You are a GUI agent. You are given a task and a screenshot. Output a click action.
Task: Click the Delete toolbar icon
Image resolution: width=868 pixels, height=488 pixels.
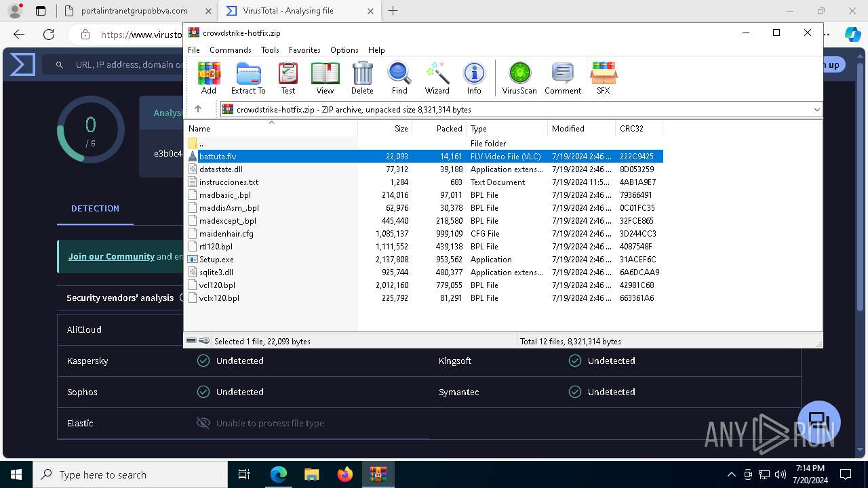362,78
